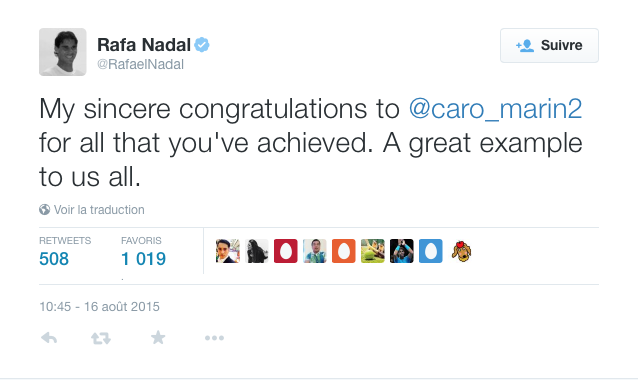Open the more options ellipsis menu
The height and width of the screenshot is (380, 638).
[x=214, y=338]
